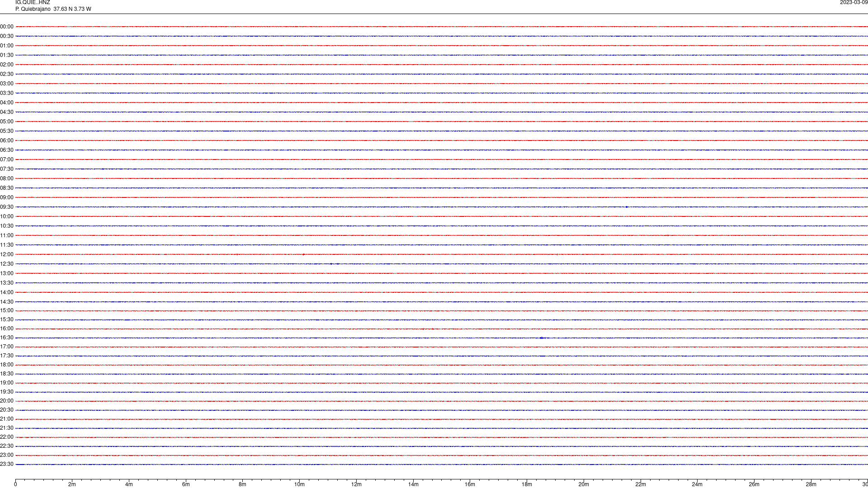Select the 01:00 trace time label

click(x=7, y=46)
